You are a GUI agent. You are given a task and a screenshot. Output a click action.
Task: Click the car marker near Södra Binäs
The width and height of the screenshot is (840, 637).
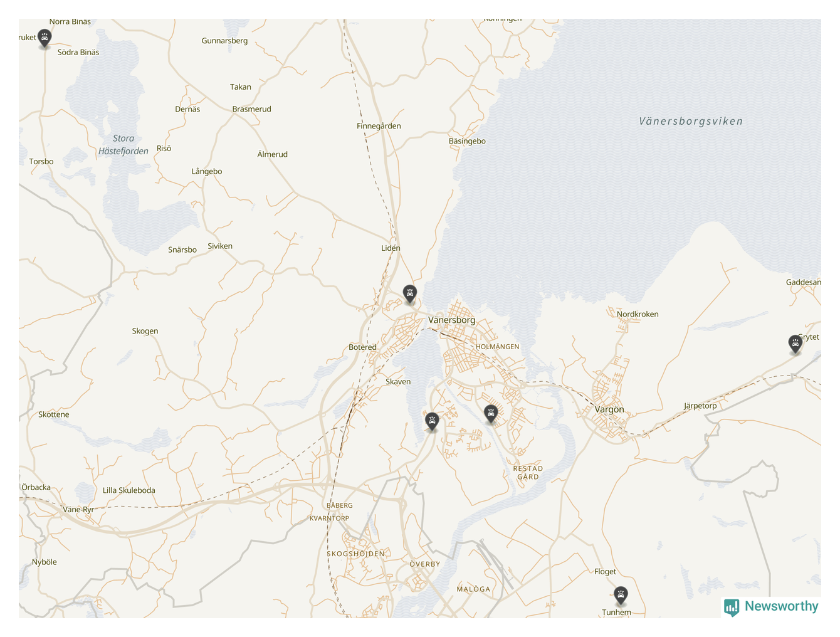point(44,38)
